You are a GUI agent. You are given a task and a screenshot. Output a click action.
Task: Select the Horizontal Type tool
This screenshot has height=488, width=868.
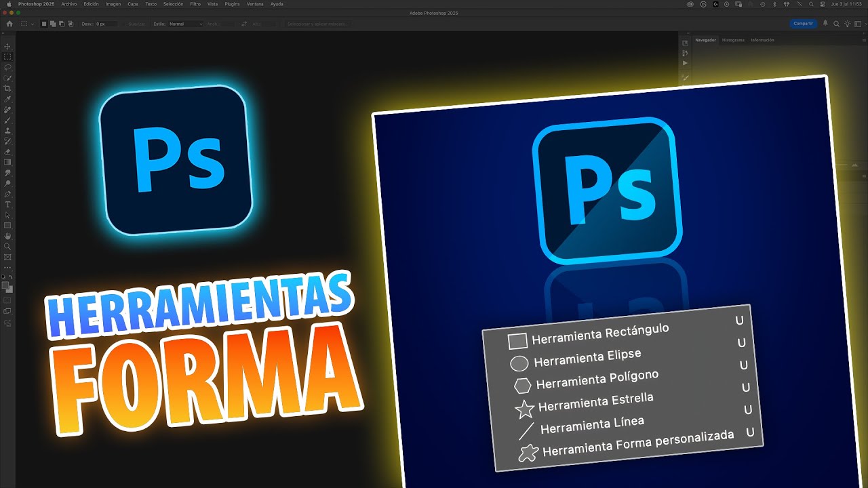point(7,204)
